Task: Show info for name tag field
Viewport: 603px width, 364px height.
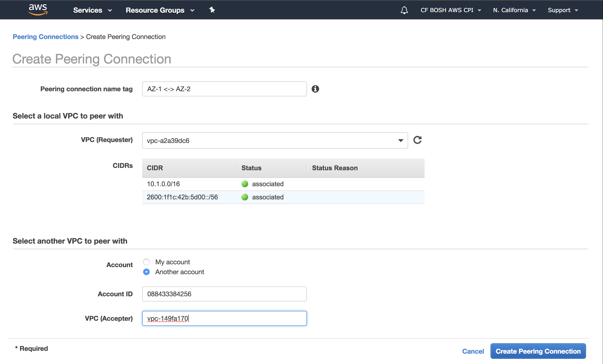Action: click(x=315, y=89)
